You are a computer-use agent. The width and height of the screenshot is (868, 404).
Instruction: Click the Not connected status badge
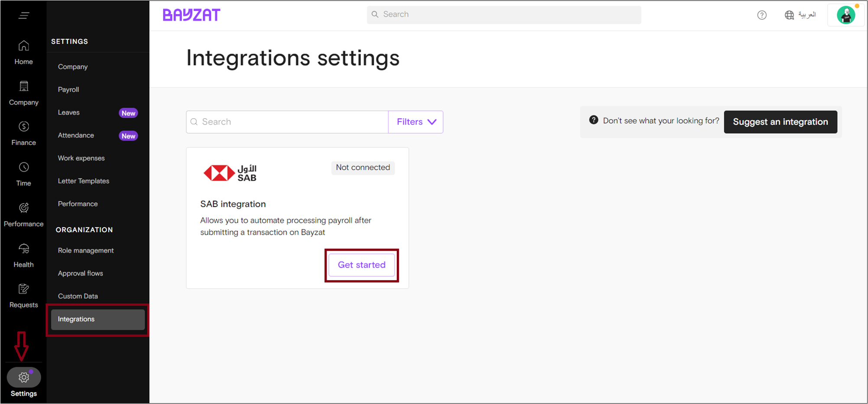pos(363,168)
